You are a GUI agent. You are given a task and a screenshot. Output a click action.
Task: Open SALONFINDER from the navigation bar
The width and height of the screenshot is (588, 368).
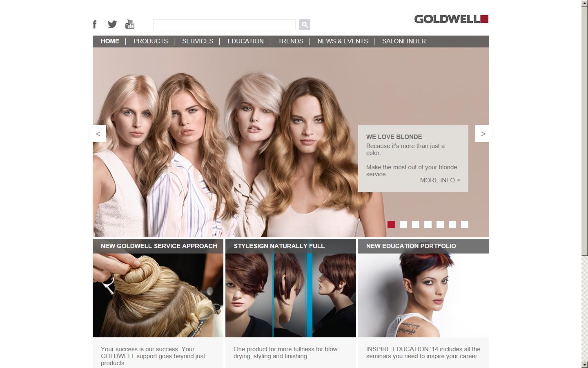(x=403, y=41)
